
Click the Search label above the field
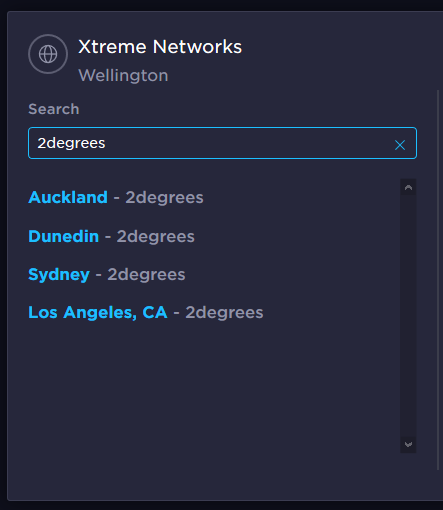tap(54, 109)
